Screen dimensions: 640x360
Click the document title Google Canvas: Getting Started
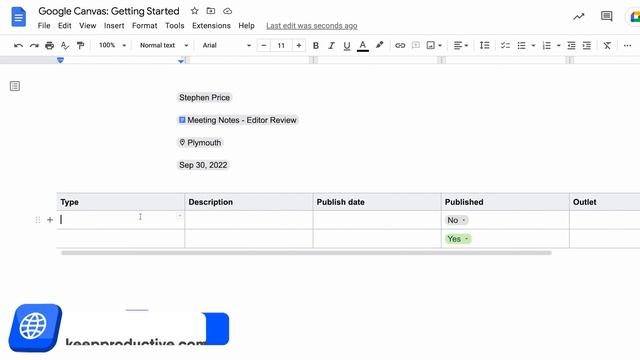(109, 11)
